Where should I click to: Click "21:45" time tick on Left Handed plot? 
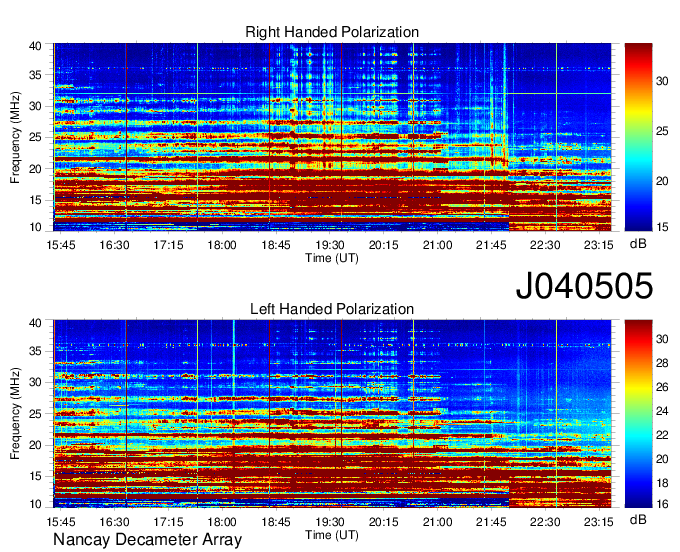[491, 522]
